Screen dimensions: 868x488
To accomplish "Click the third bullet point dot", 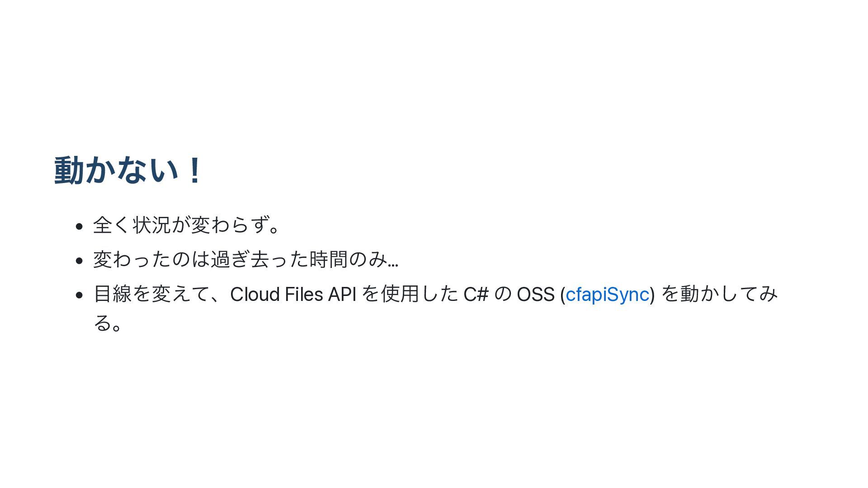I will [80, 296].
